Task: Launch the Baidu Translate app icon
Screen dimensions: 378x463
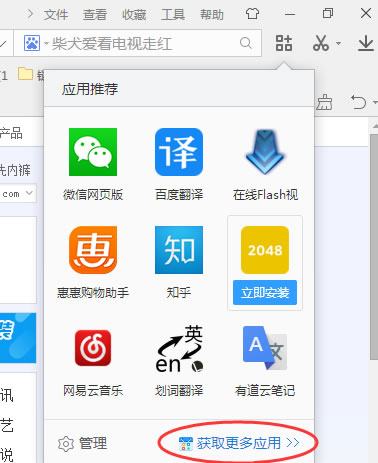Action: 179,152
